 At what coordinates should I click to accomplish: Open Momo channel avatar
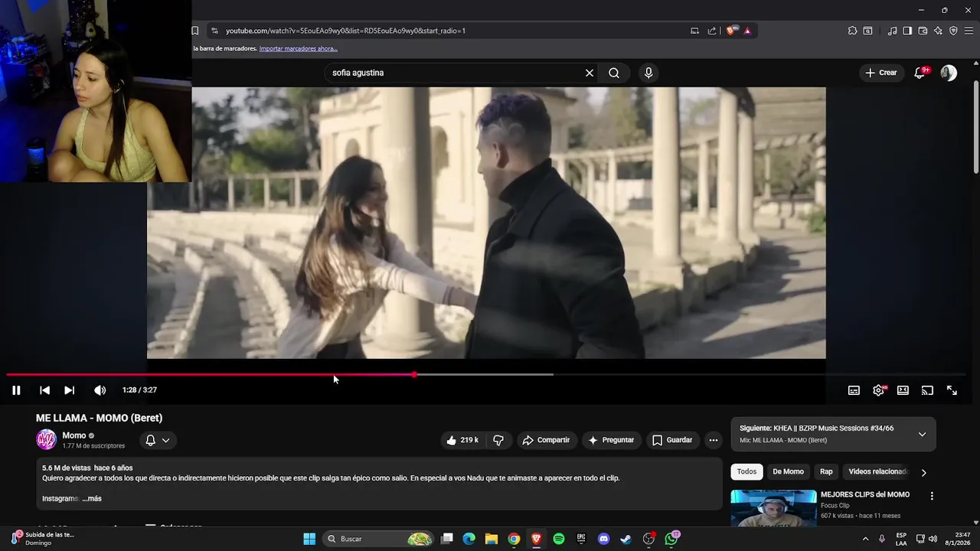click(47, 440)
